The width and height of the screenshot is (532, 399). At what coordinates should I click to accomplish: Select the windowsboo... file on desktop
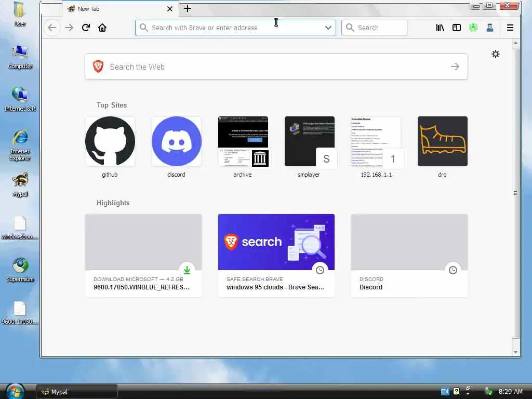20,228
